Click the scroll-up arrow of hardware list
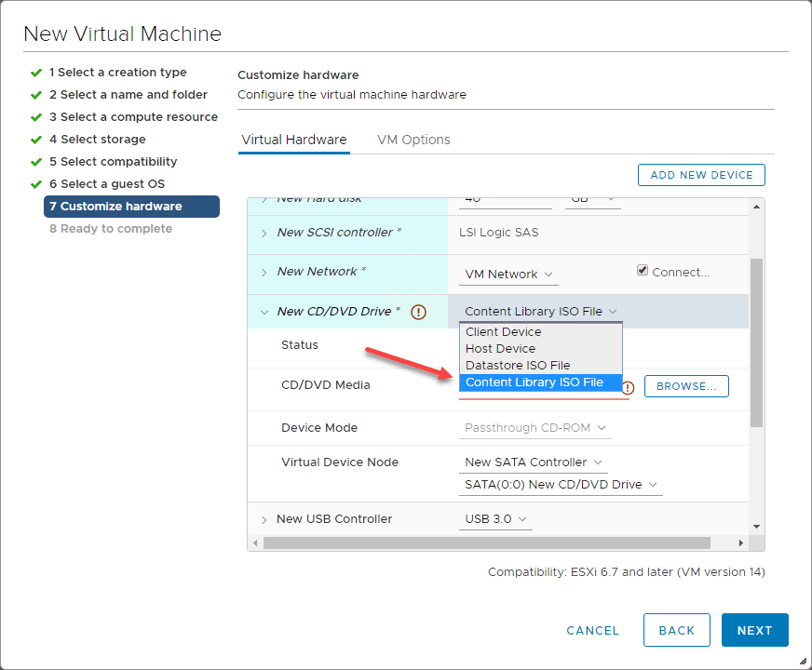Image resolution: width=812 pixels, height=670 pixels. coord(756,206)
